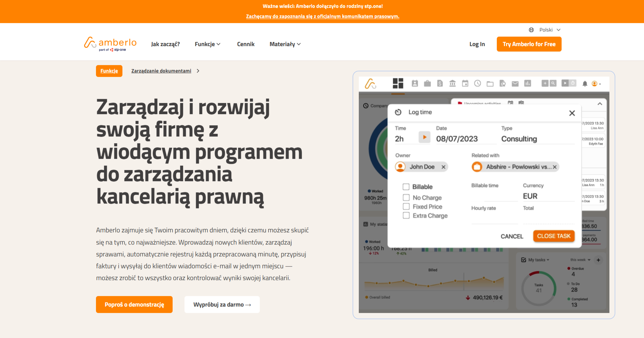Click the Amberlo logo inside the app preview
This screenshot has height=338, width=644.
click(x=370, y=84)
